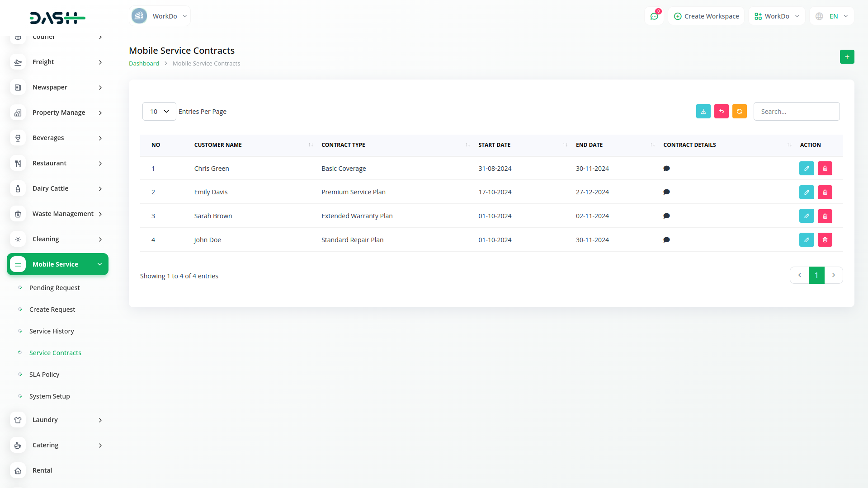Sort table by Customer Name column
868x488 pixels.
pos(218,145)
